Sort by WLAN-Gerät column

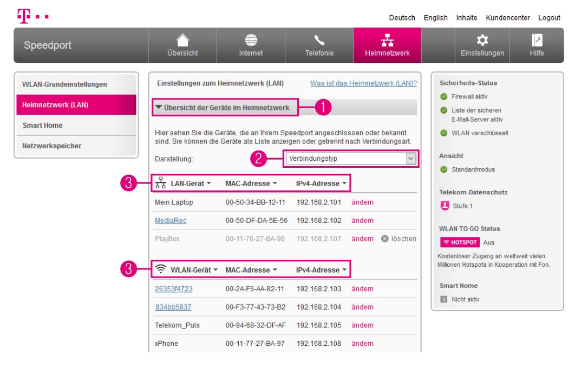pyautogui.click(x=194, y=270)
